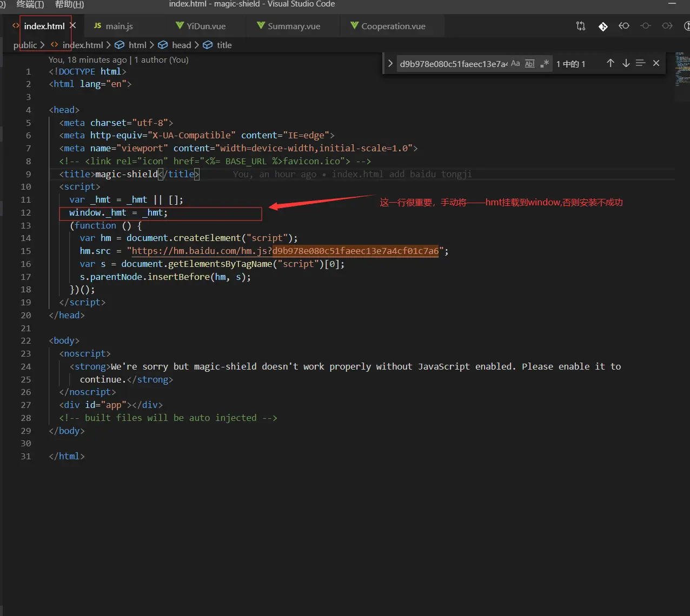This screenshot has width=690, height=616.
Task: Click the JS icon on main.js tab
Action: coord(97,26)
